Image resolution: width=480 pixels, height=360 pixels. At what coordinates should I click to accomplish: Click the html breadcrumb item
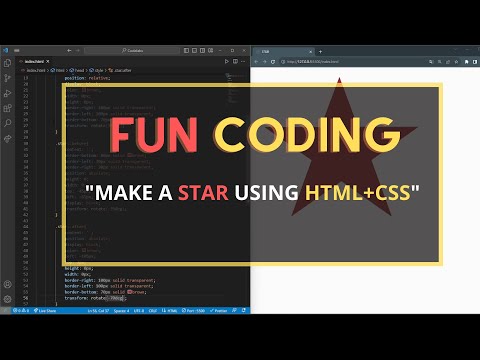58,70
